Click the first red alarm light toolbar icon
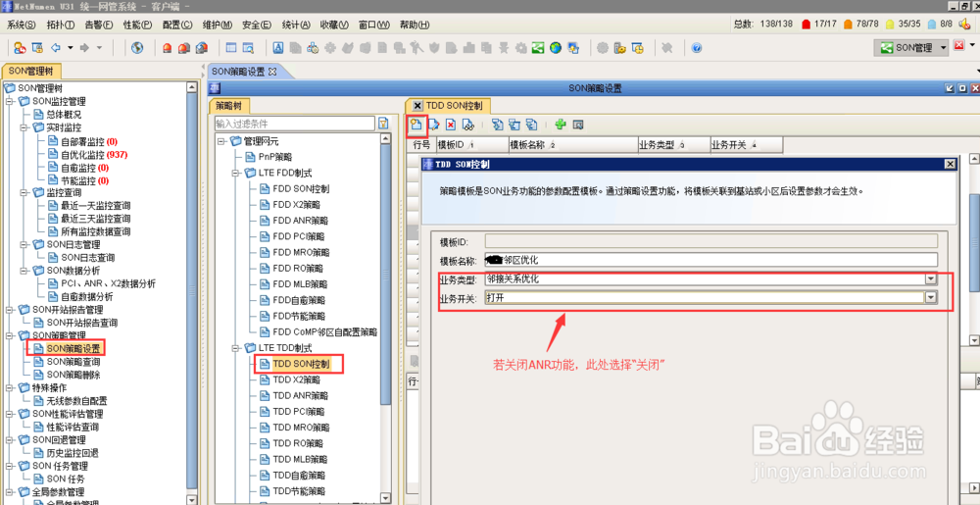980x505 pixels. tap(168, 47)
